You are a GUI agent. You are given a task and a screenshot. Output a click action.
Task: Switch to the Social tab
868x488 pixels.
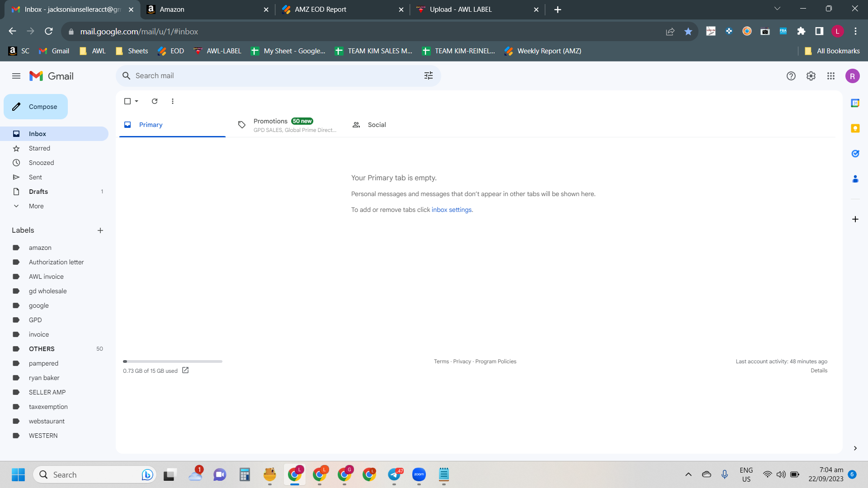coord(401,125)
